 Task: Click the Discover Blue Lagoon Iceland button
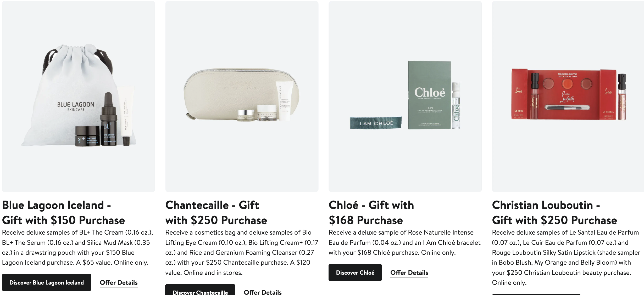47,282
